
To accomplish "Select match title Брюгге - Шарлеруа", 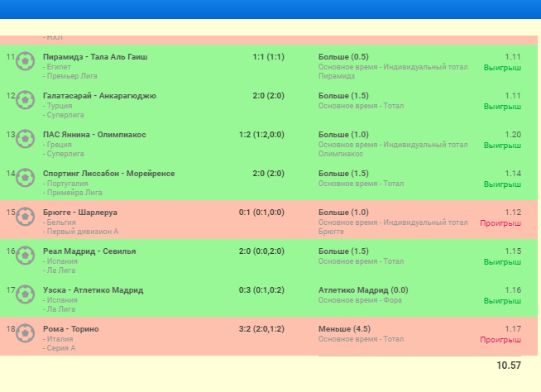I will coord(80,213).
